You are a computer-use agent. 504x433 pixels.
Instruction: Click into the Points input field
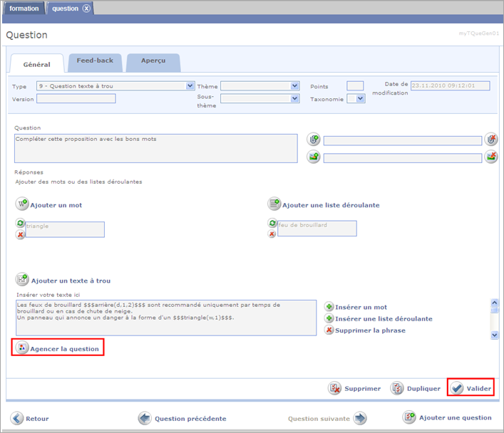click(354, 86)
